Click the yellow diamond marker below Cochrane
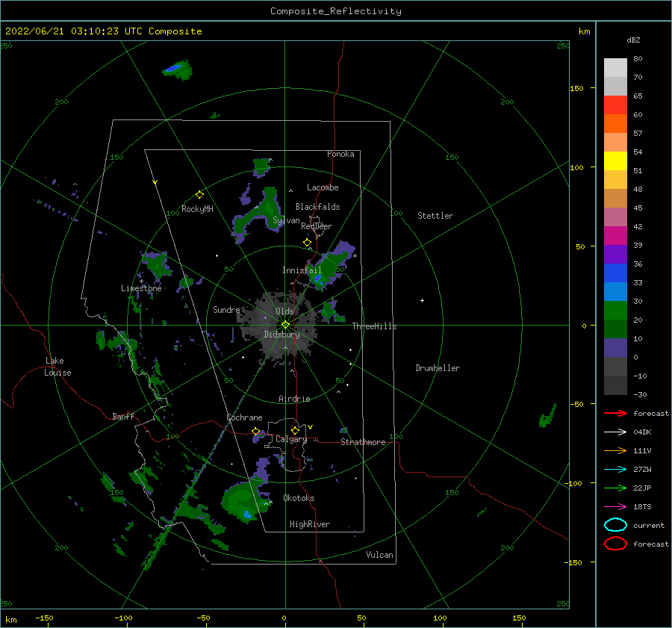Screen dimensions: 672x628 click(256, 432)
